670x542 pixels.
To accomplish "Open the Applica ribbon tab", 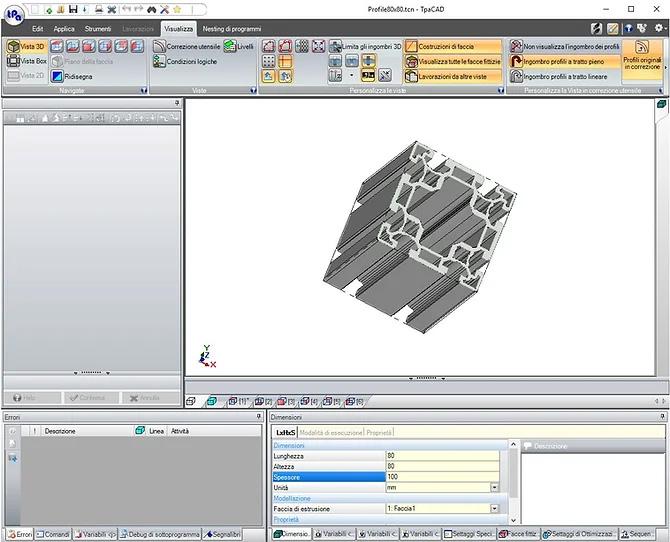I will tap(64, 29).
